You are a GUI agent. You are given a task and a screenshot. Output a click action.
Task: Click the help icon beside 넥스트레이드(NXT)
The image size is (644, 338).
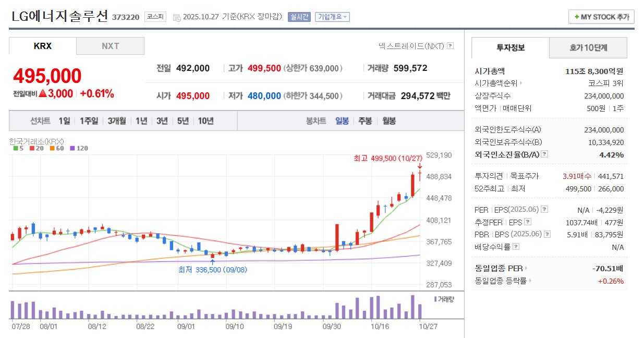click(450, 45)
